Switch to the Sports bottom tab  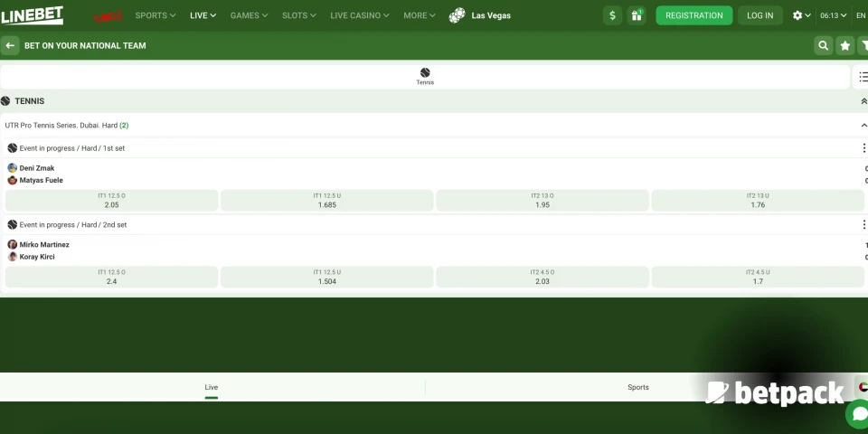point(637,387)
